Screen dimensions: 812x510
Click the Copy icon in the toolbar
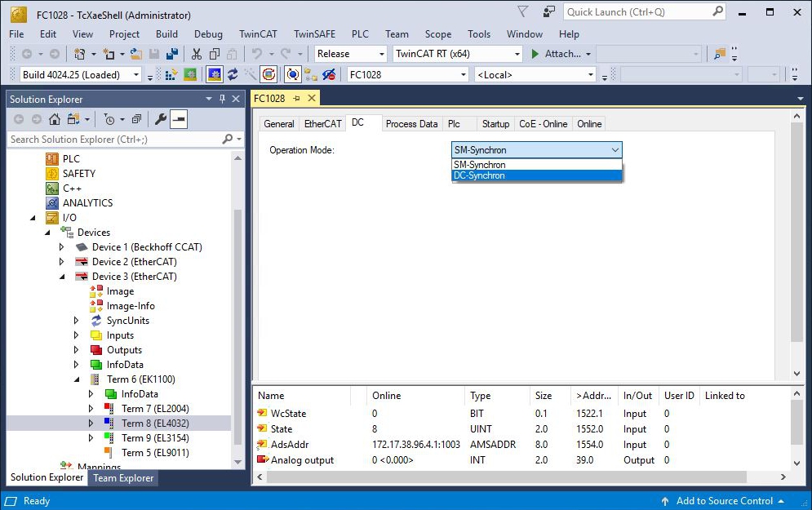[215, 54]
